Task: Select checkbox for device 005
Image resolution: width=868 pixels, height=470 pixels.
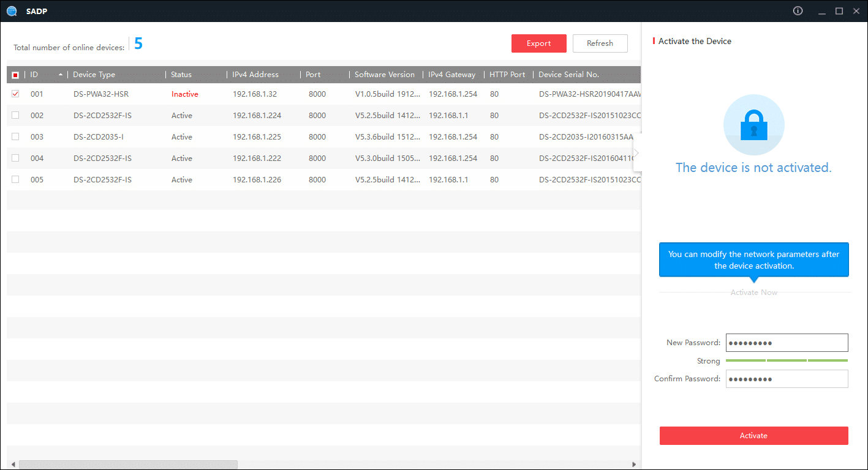Action: click(x=15, y=180)
